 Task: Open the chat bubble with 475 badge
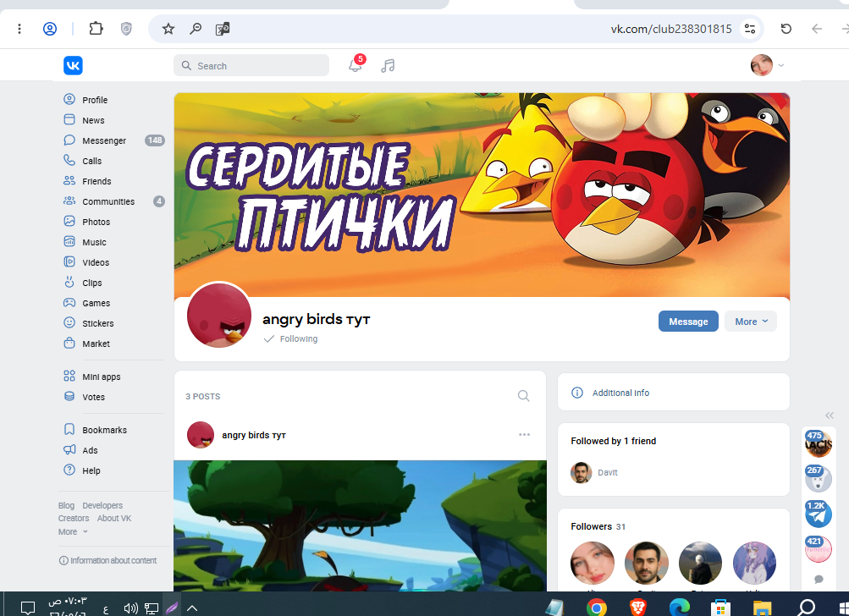pos(819,444)
